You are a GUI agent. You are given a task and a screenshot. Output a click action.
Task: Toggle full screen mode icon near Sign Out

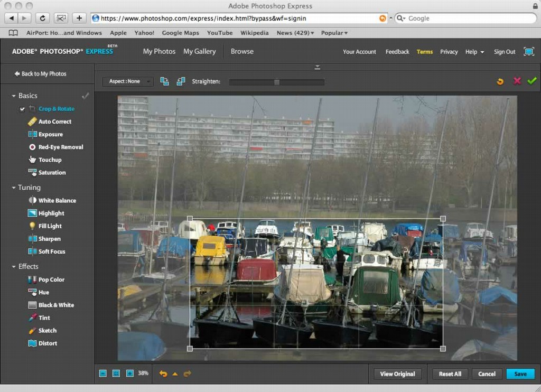tap(528, 51)
